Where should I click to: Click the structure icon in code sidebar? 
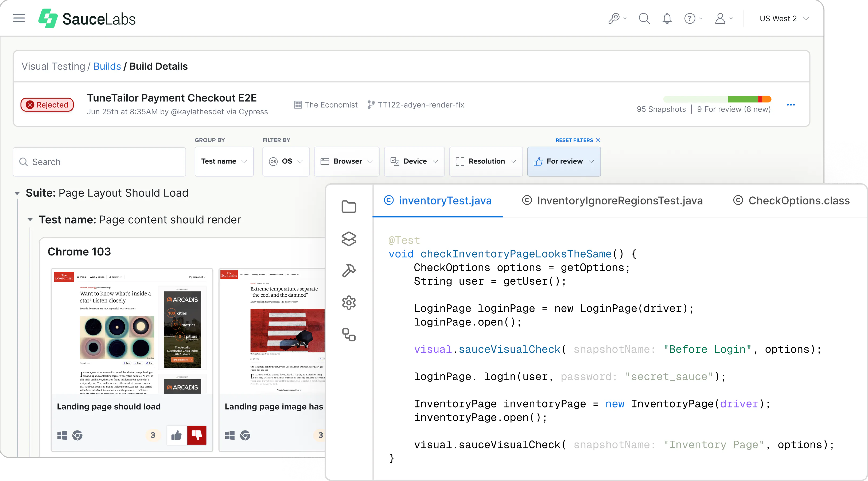349,335
